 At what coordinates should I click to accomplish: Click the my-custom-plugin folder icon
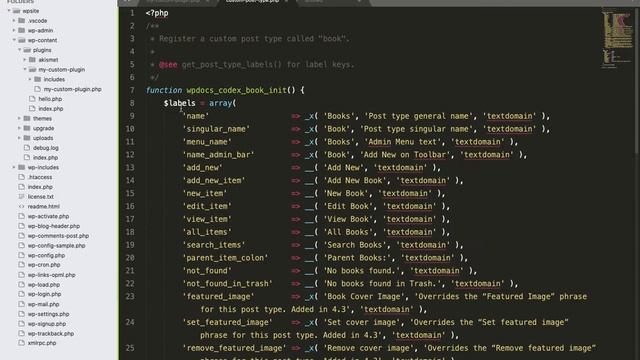[32, 69]
